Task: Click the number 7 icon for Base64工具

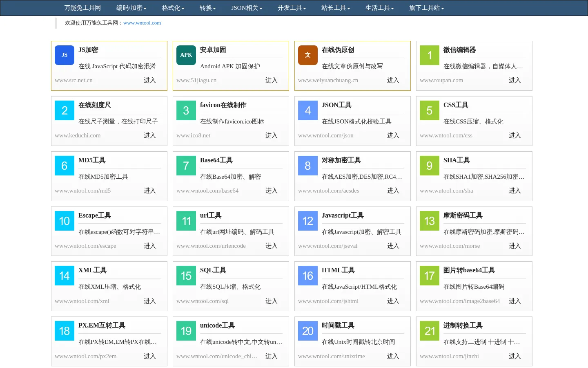Action: (x=186, y=166)
